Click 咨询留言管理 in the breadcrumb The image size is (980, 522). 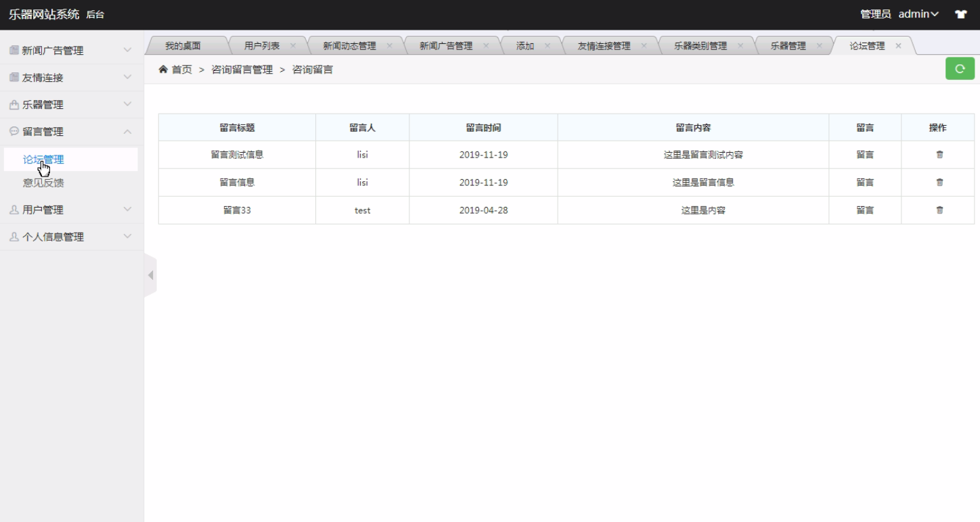click(x=242, y=70)
